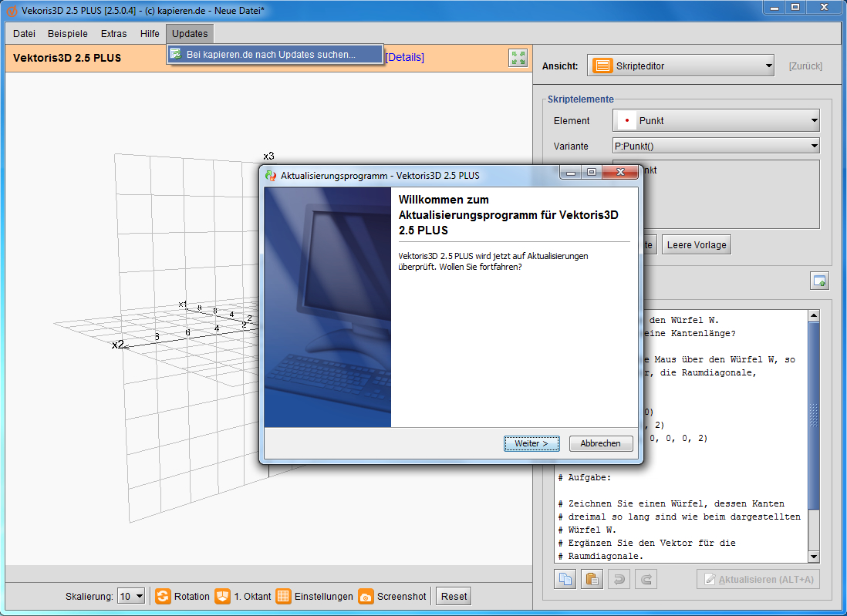Viewport: 847px width, 616px height.
Task: Click the orange Skripteditor icon in Ansicht
Action: click(x=602, y=66)
